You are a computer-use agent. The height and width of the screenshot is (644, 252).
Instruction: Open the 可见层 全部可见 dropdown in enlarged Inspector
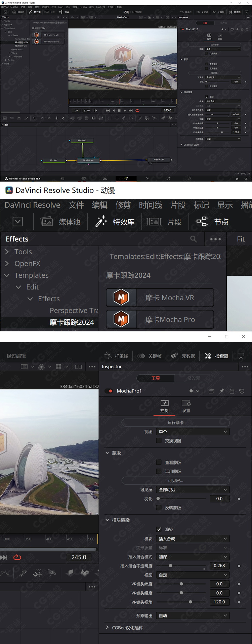coord(193,489)
